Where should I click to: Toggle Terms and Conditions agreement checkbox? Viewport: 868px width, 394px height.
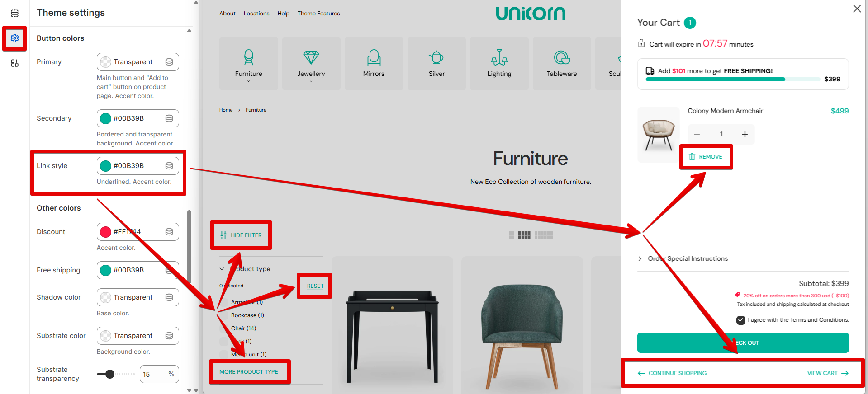(741, 320)
